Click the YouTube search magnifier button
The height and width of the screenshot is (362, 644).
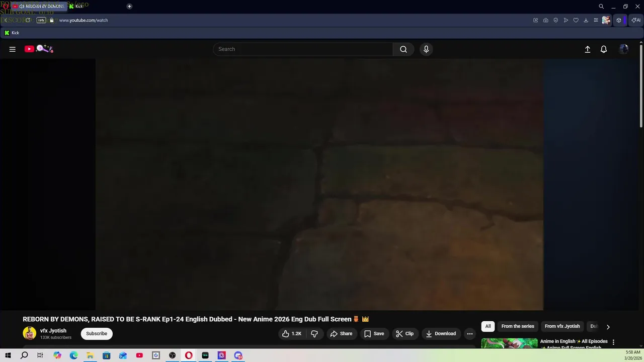click(404, 49)
